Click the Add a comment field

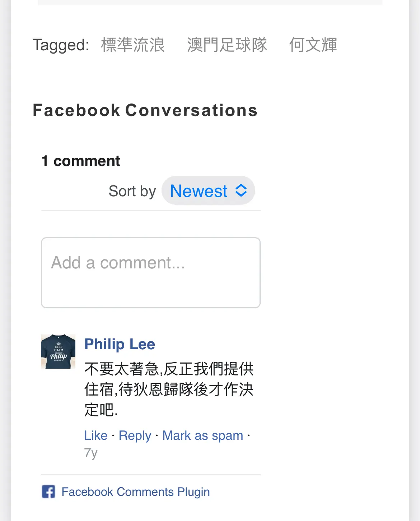point(151,272)
